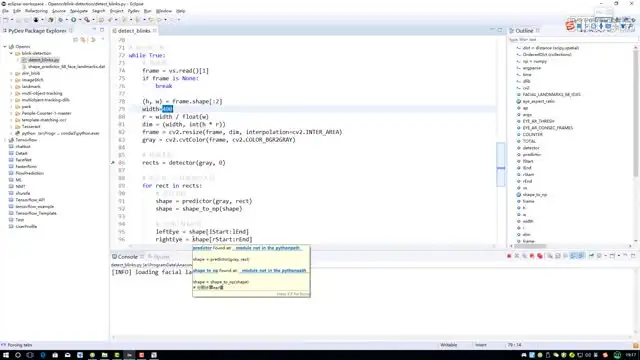Expand the multi-object-tracking folder
Viewport: 640px width, 360px height.
pos(11,93)
